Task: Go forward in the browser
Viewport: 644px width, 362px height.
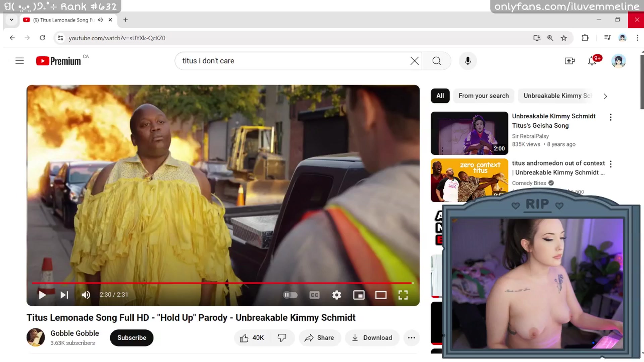Action: coord(27,38)
